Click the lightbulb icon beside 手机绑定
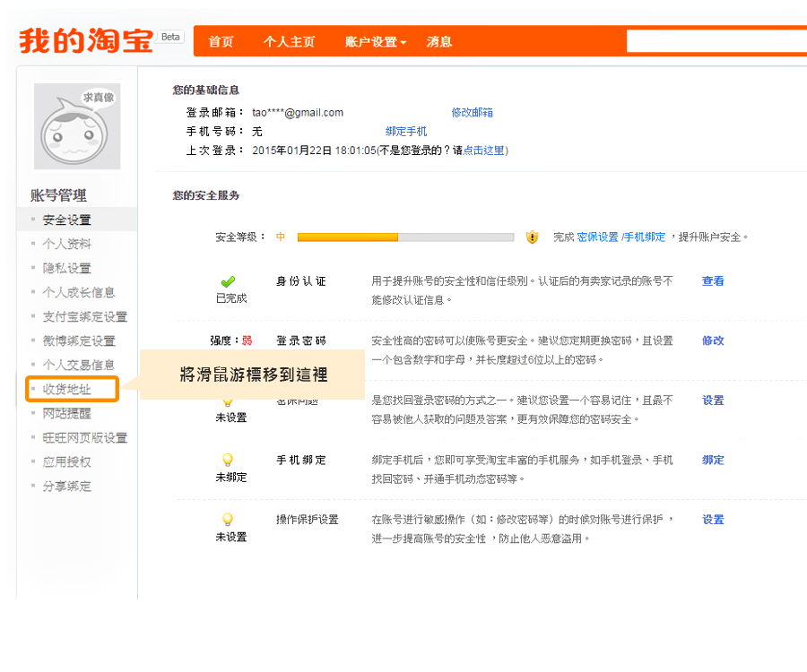This screenshot has height=672, width=807. click(x=228, y=460)
